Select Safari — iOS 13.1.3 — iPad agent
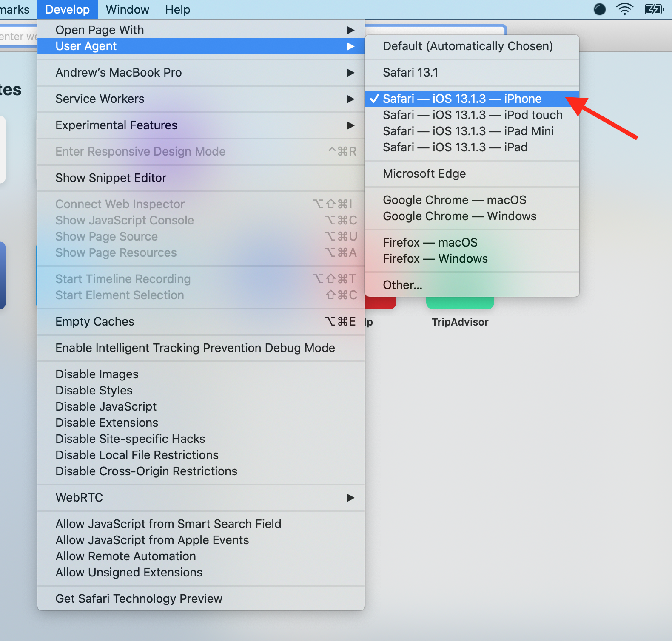672x641 pixels. coord(472,147)
